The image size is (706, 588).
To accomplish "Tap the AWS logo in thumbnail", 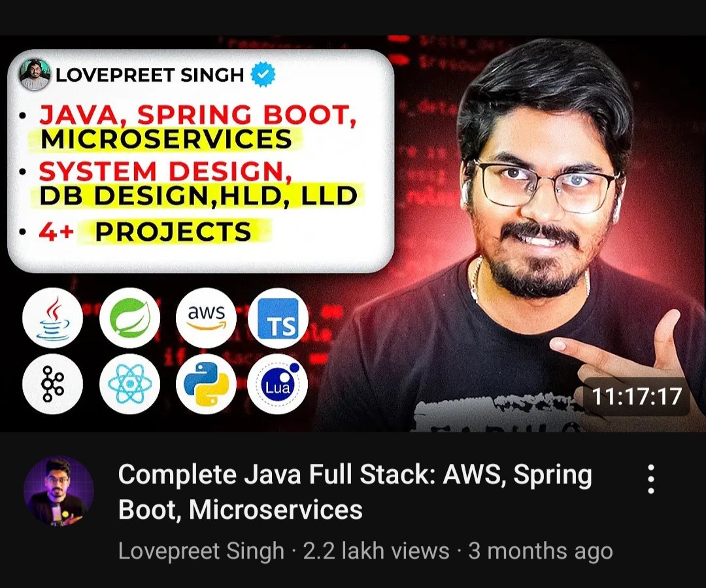I will [x=206, y=318].
